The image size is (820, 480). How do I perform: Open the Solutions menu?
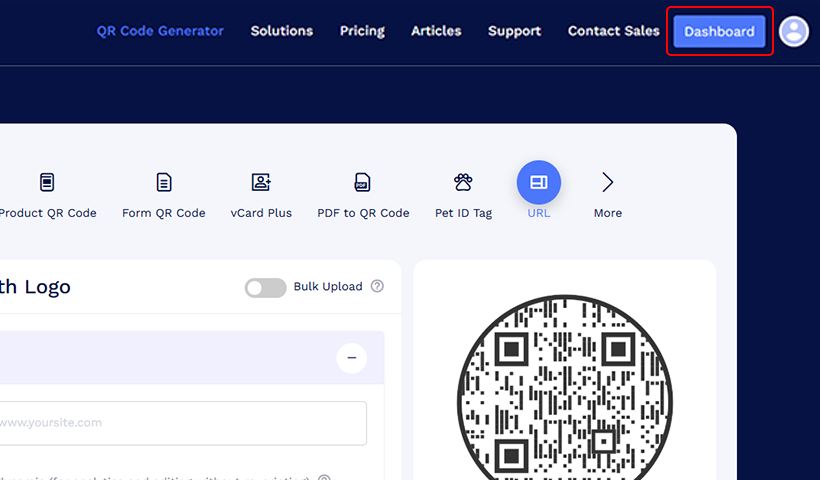pos(282,31)
